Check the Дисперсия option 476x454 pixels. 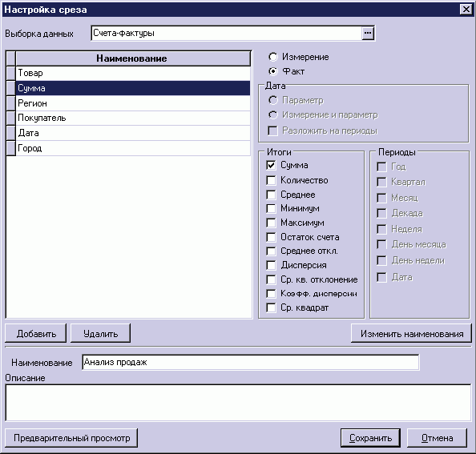click(x=271, y=265)
